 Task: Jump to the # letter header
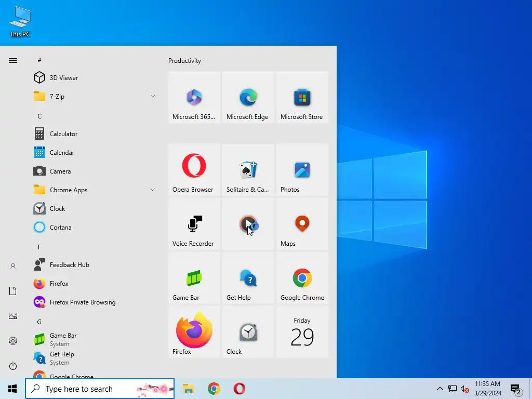pos(39,60)
